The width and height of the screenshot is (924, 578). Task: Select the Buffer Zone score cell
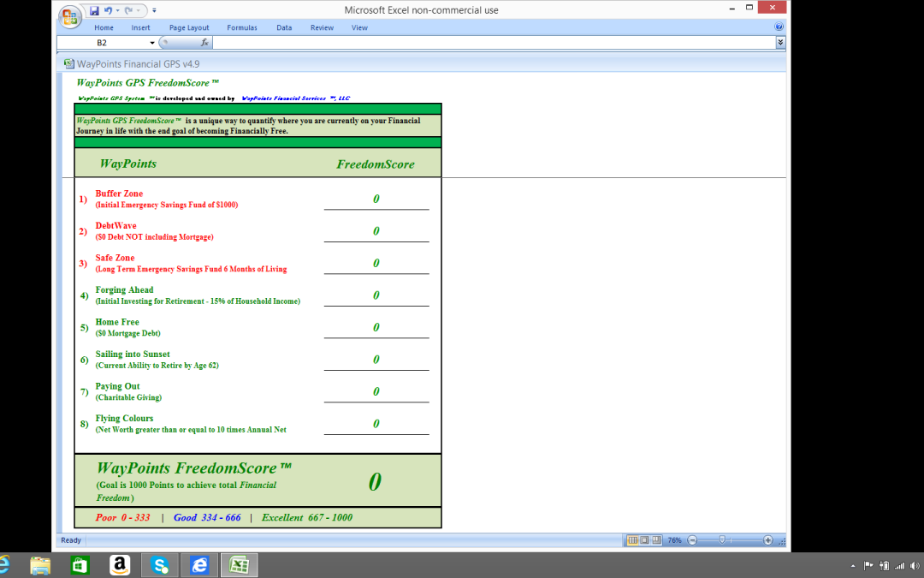click(376, 199)
